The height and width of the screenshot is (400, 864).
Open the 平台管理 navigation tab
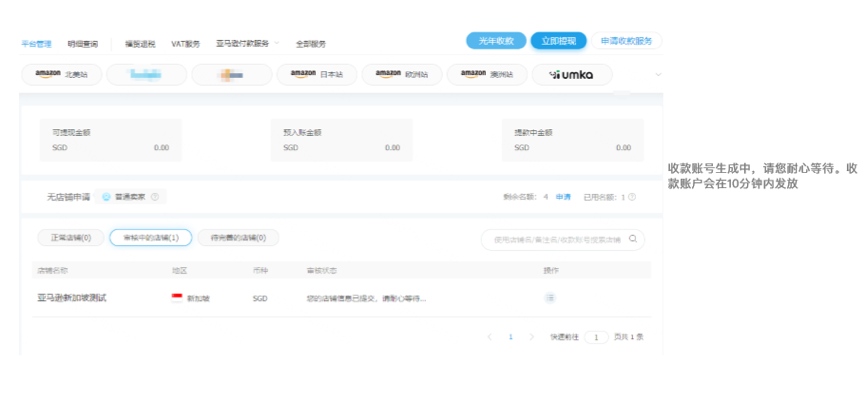[x=36, y=44]
